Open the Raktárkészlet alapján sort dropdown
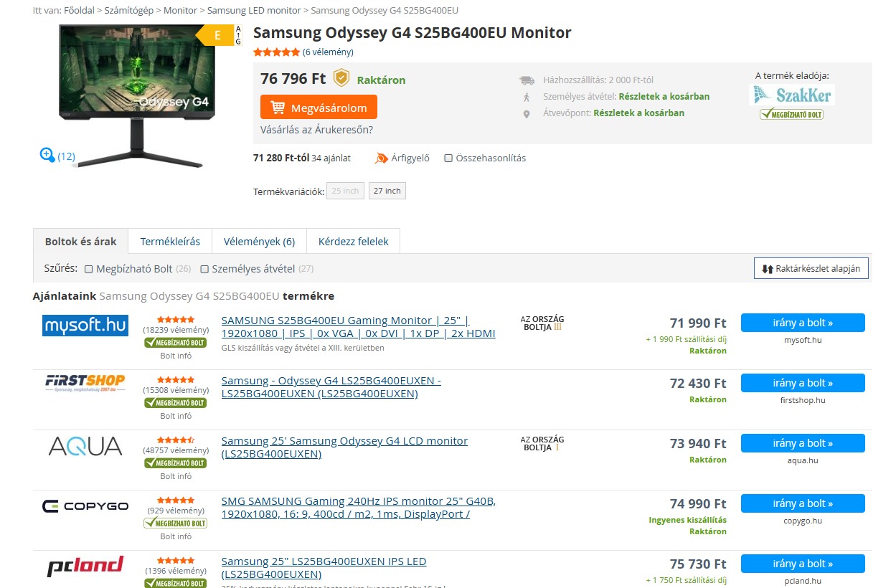896x588 pixels. 811,268
